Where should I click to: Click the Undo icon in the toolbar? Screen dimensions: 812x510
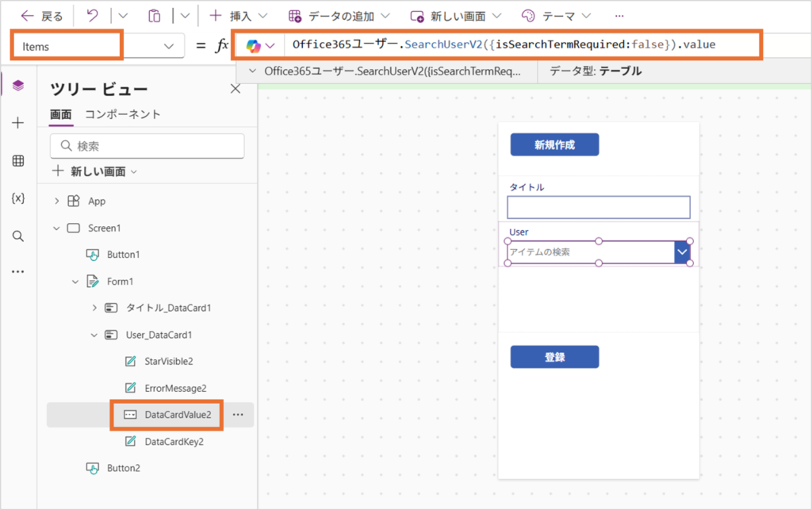(93, 16)
